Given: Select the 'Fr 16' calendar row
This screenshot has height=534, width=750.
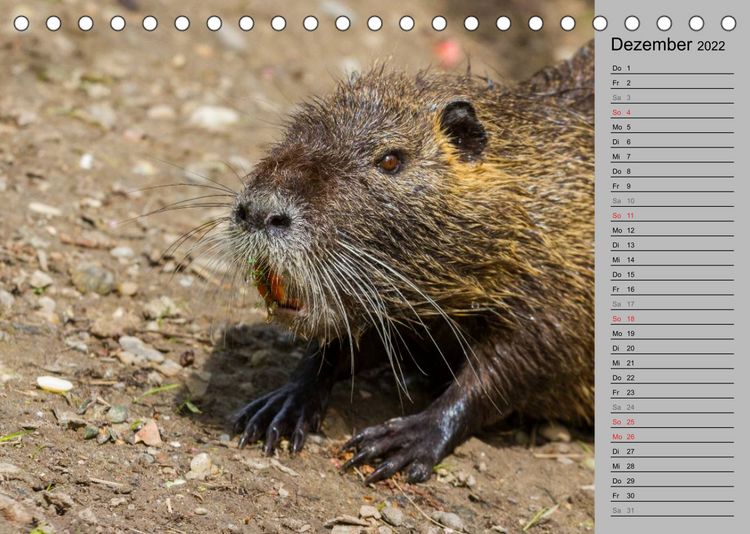Looking at the screenshot, I should click(x=672, y=289).
